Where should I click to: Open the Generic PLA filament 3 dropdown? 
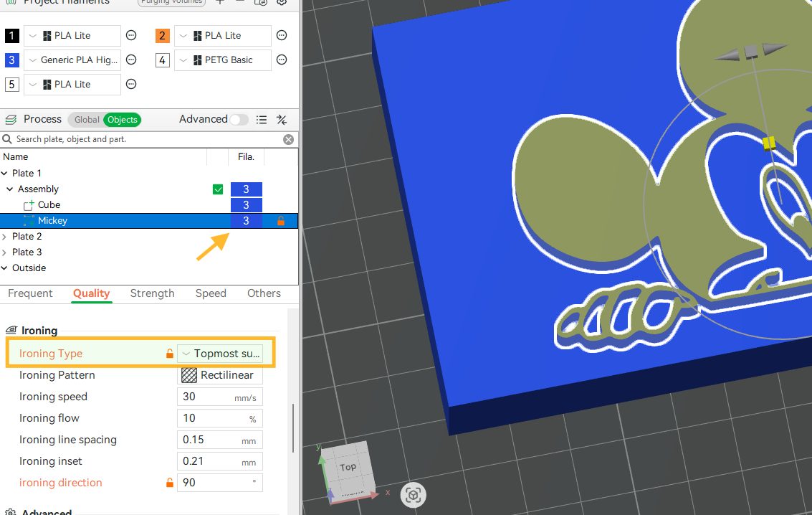coord(72,60)
